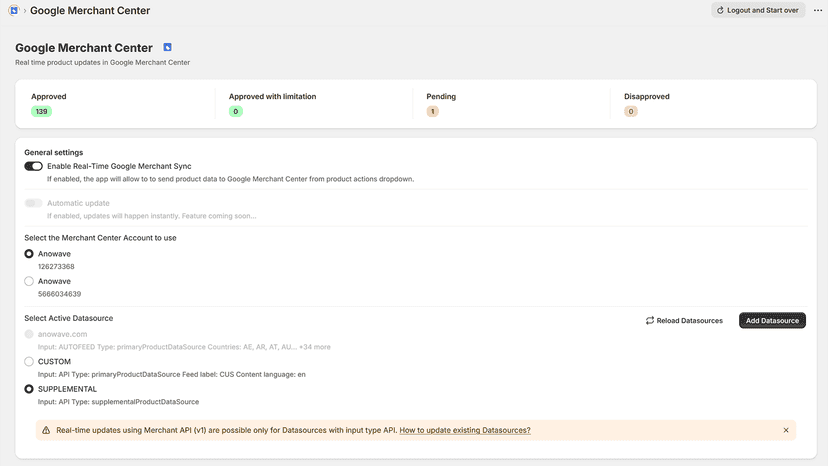Viewport: 828px width, 466px height.
Task: Click the 'Select Active Datasource' label
Action: [x=69, y=319]
